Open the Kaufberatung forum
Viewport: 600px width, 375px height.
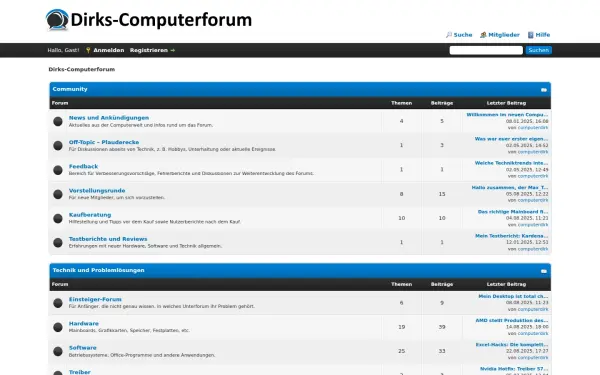coord(90,215)
